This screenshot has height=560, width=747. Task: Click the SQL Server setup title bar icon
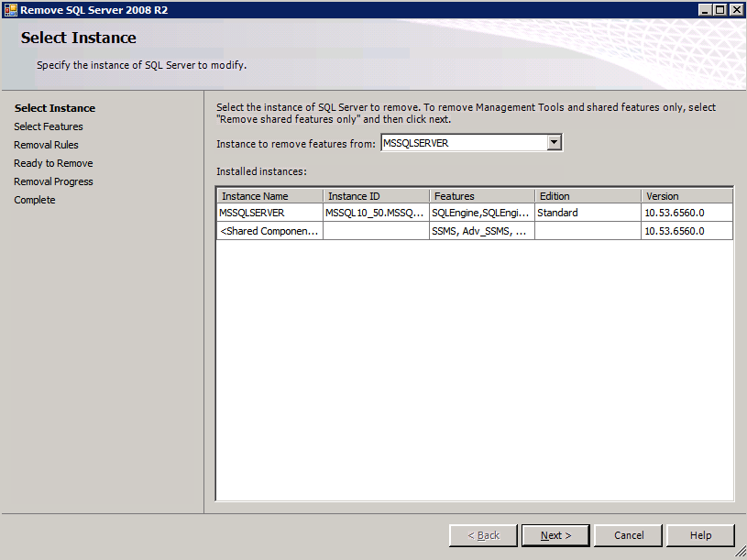10,10
